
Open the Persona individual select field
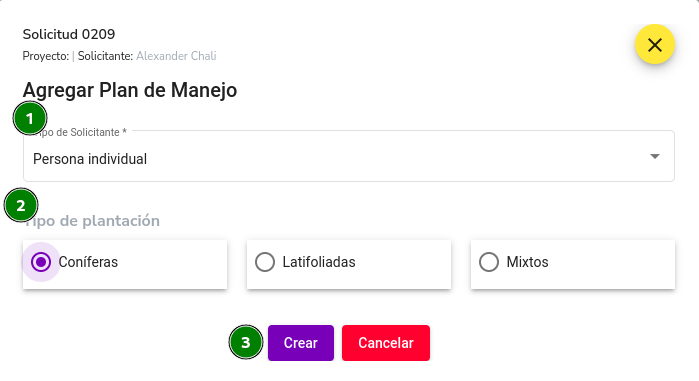[x=349, y=156]
